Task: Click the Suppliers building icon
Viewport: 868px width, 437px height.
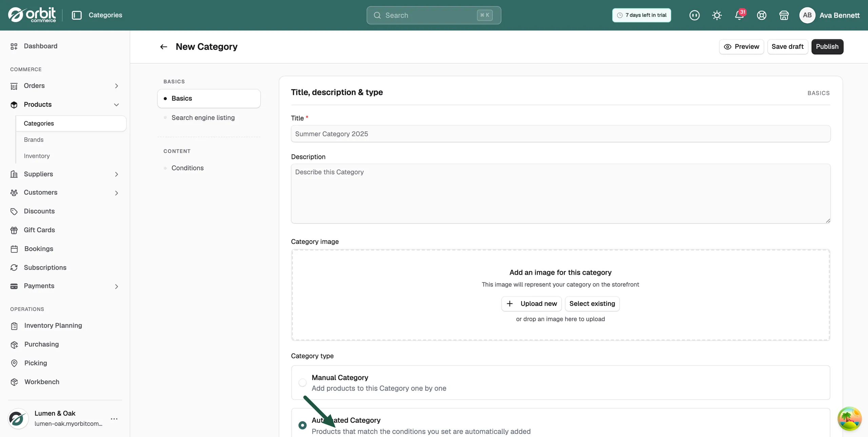Action: pyautogui.click(x=14, y=174)
